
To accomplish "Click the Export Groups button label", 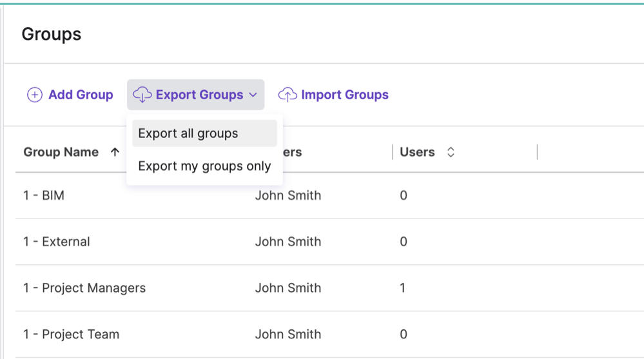I will 200,95.
